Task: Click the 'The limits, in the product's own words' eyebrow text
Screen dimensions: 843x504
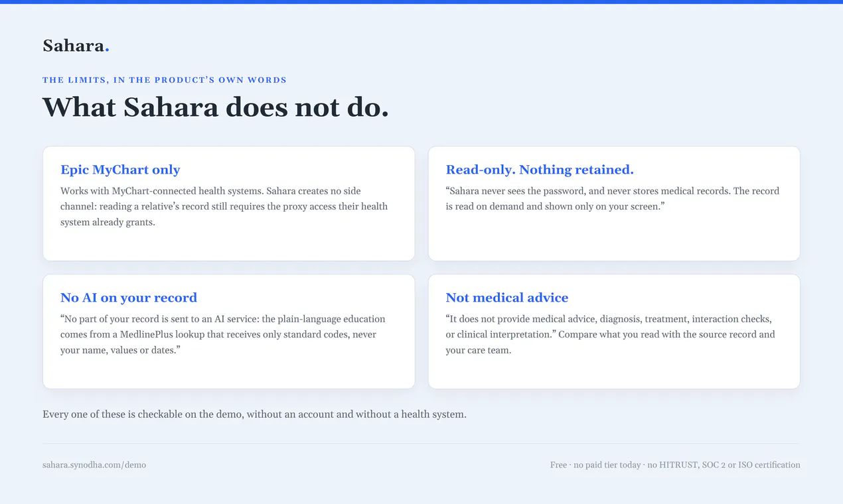Action: (165, 80)
